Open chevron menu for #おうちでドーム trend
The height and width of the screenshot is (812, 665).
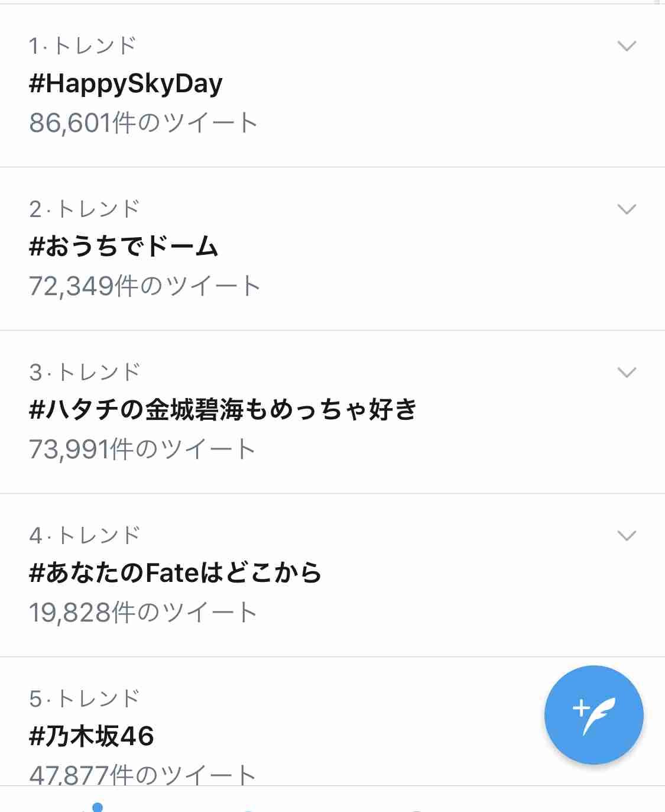(627, 209)
